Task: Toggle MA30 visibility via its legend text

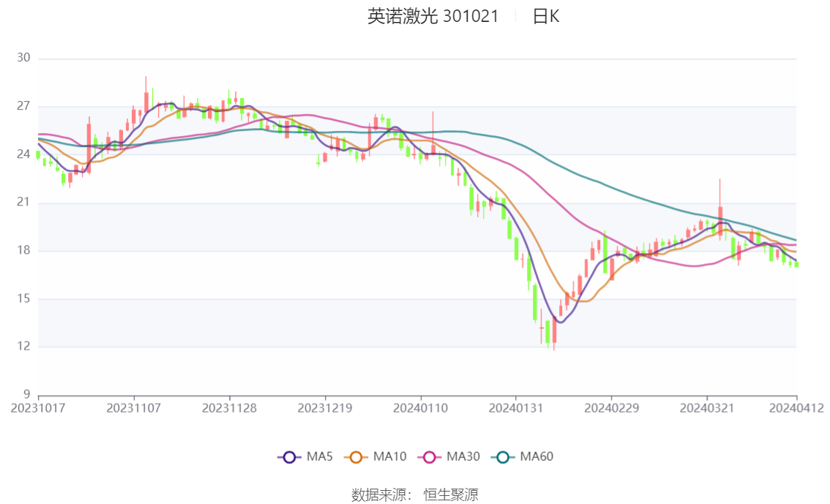Action: click(463, 457)
